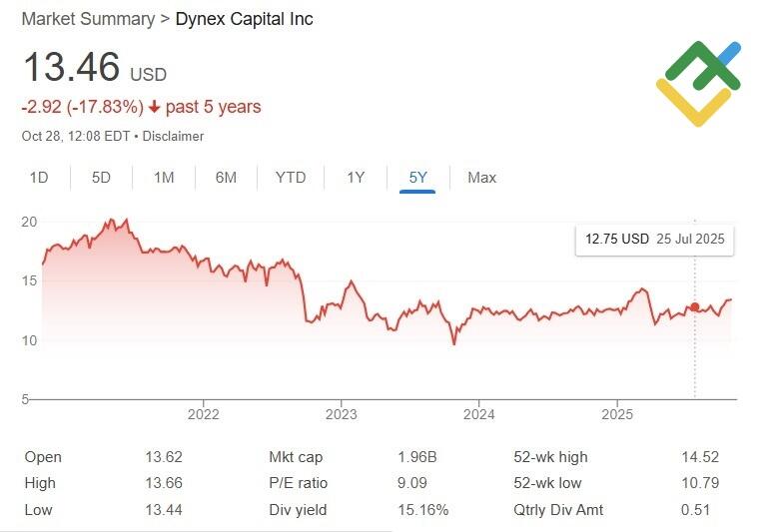Click the Mkt cap value 1.96B
781x532 pixels.
click(x=417, y=457)
